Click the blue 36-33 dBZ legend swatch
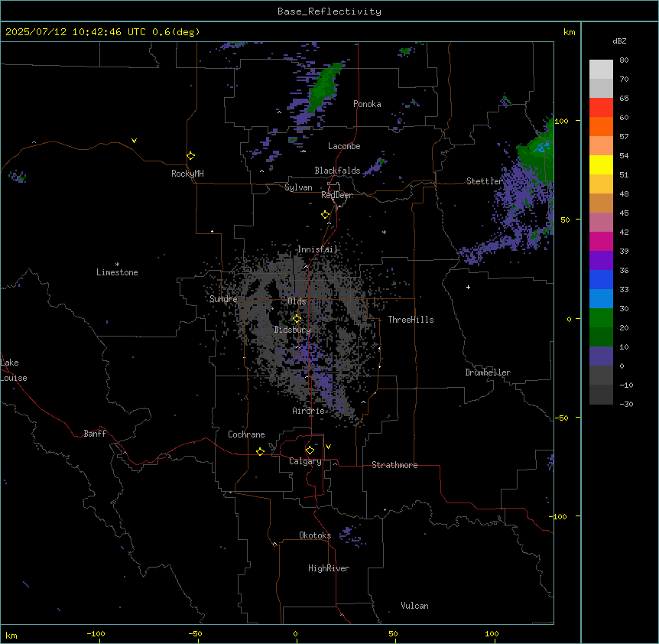Viewport: 659px width, 644px height. coord(601,279)
